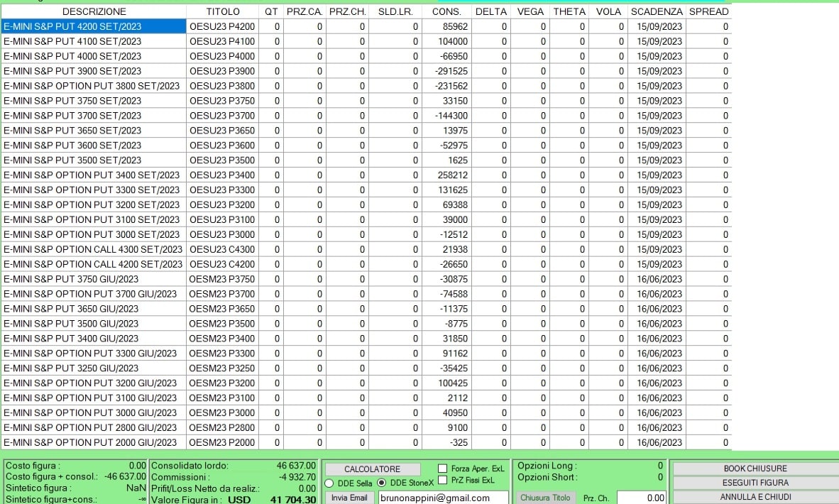Select the DDE StoneX radio button
The width and height of the screenshot is (839, 504).
point(381,483)
